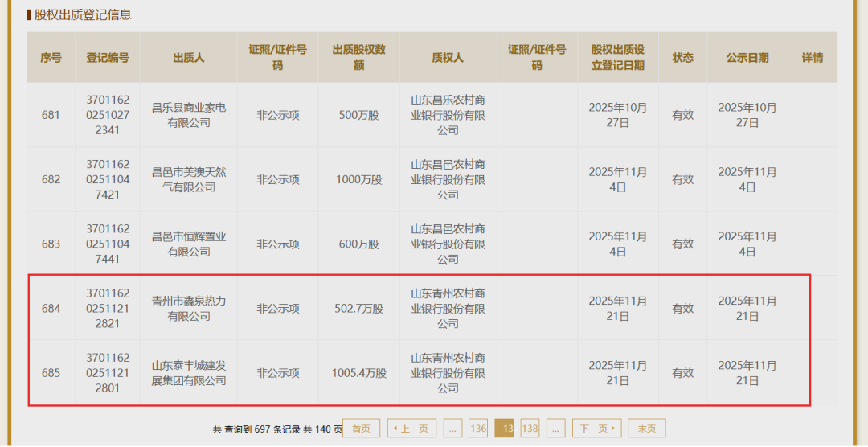Image resolution: width=868 pixels, height=447 pixels.
Task: Click publication date 2025年11月4日 in row 683
Action: 747,244
